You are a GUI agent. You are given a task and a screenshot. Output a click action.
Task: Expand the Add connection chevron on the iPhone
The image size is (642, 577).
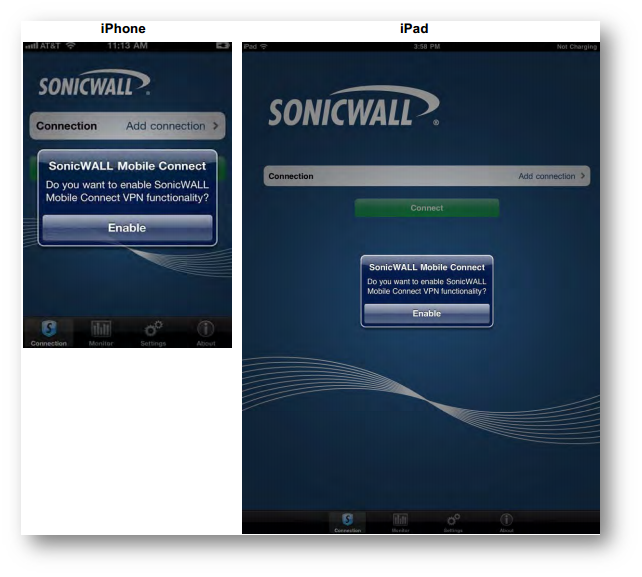click(215, 126)
